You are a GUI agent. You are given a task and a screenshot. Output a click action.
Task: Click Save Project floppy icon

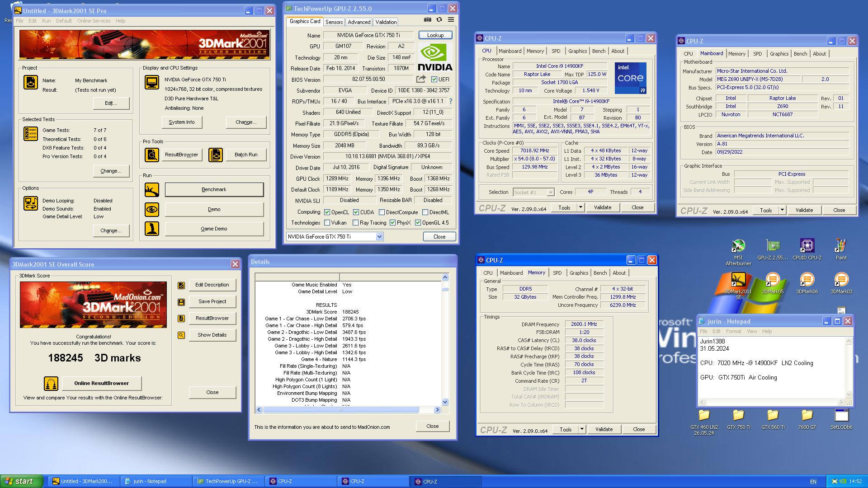181,302
